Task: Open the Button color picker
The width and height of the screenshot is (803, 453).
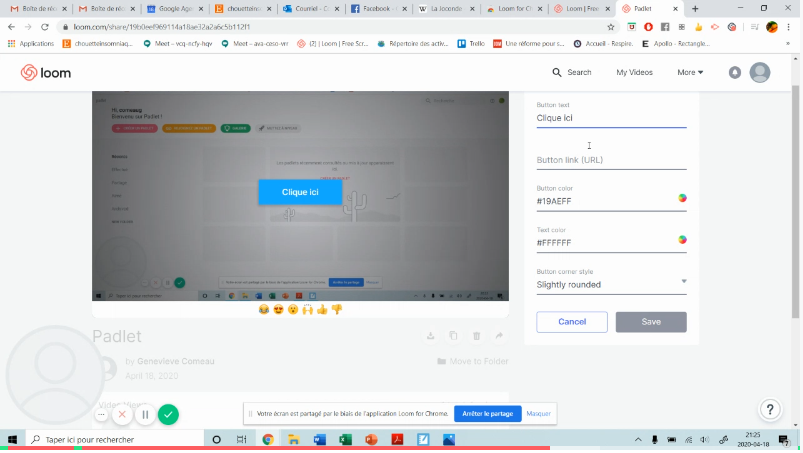Action: [683, 198]
